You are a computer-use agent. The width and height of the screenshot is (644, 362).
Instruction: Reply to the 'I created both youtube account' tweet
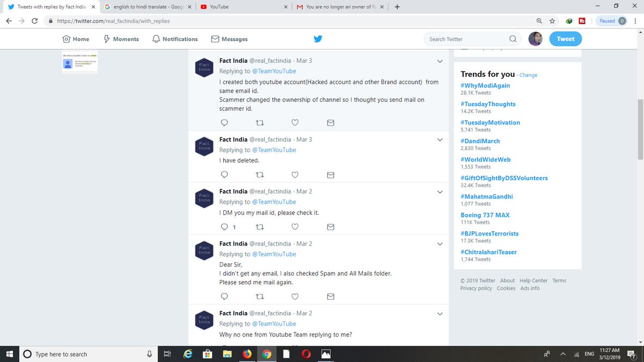coord(225,123)
